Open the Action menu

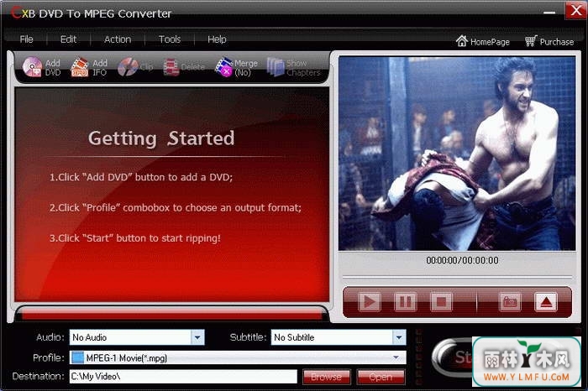coord(118,39)
